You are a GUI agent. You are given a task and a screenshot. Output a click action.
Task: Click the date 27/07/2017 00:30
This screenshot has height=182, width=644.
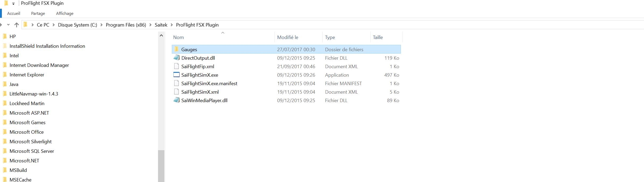pos(296,49)
